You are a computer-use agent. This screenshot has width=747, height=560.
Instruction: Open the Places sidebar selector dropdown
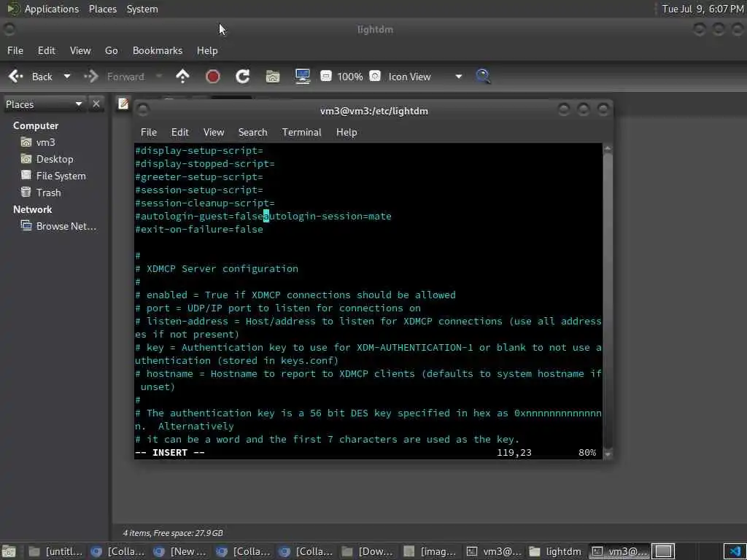point(44,104)
